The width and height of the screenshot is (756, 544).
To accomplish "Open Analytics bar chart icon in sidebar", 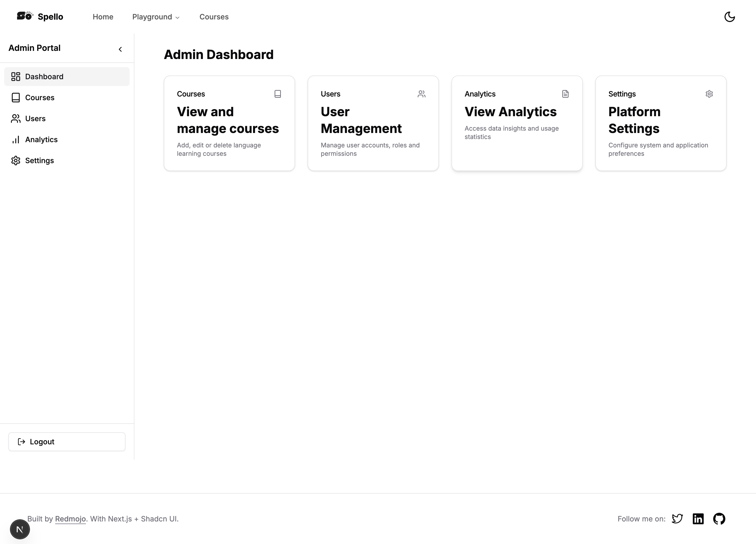I will (16, 140).
